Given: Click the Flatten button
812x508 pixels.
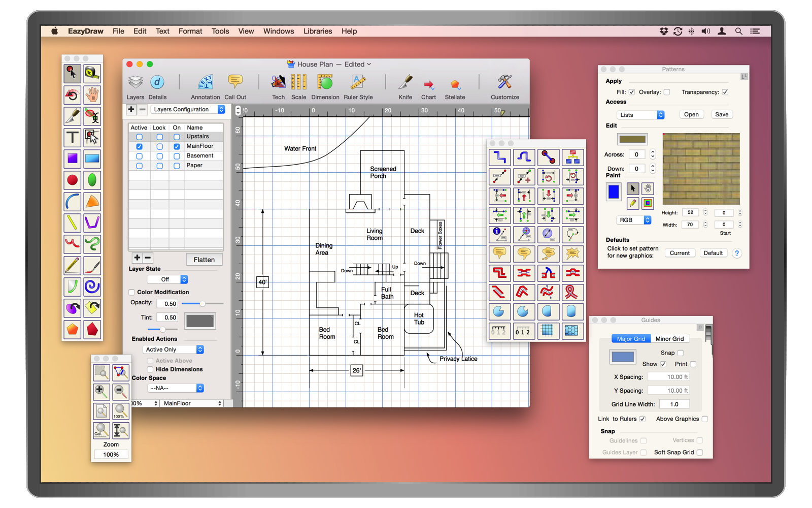Looking at the screenshot, I should 204,260.
